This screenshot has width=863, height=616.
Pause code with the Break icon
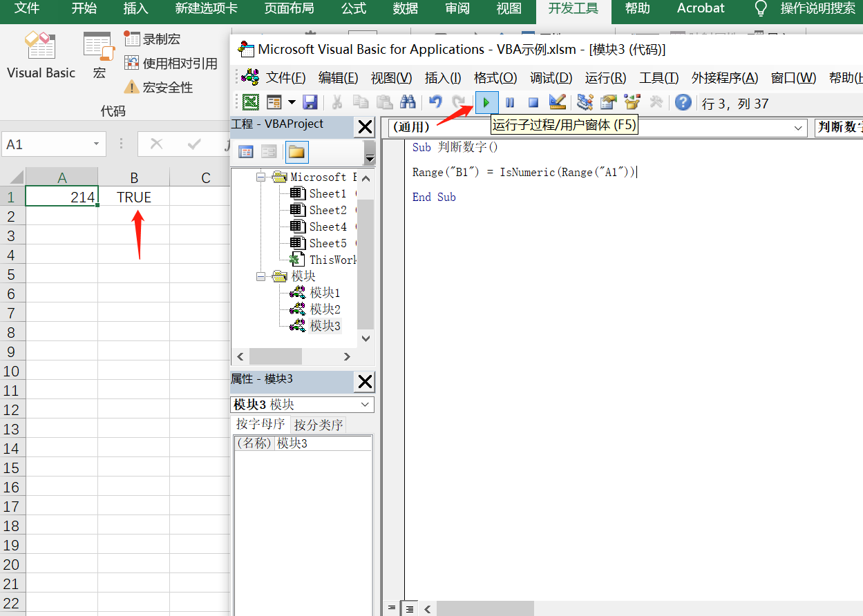coord(509,102)
